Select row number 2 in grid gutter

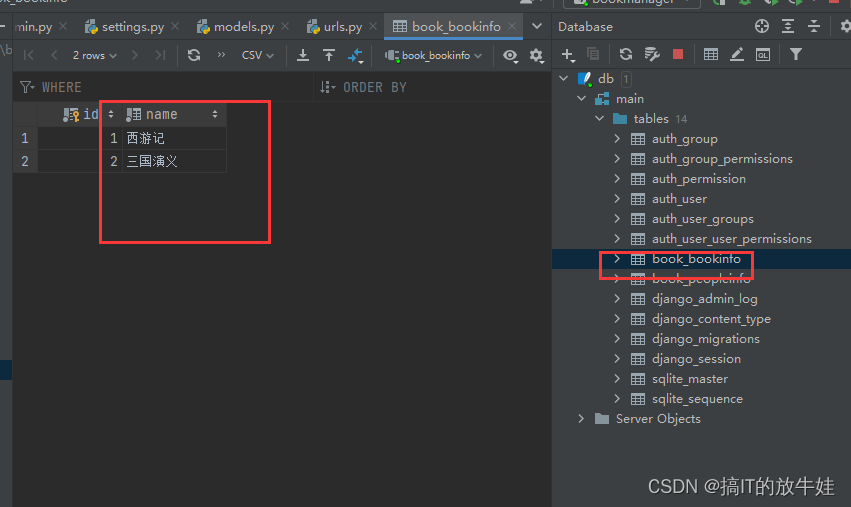[x=25, y=161]
